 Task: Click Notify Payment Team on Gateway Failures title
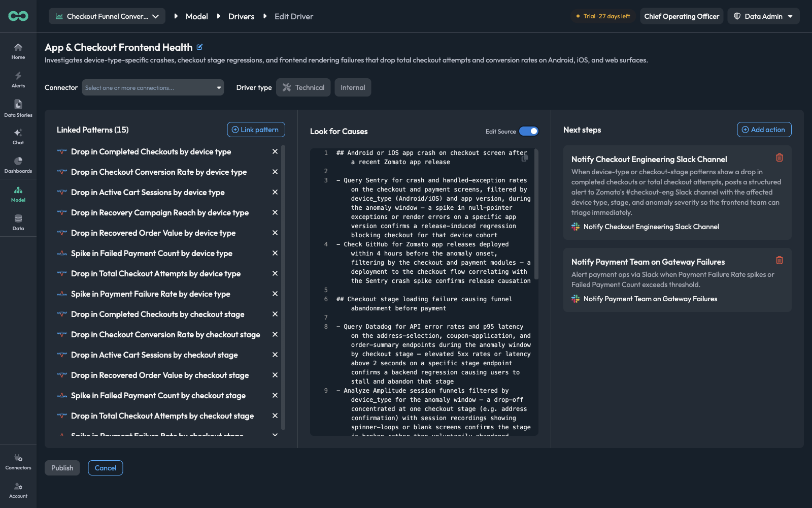tap(648, 262)
